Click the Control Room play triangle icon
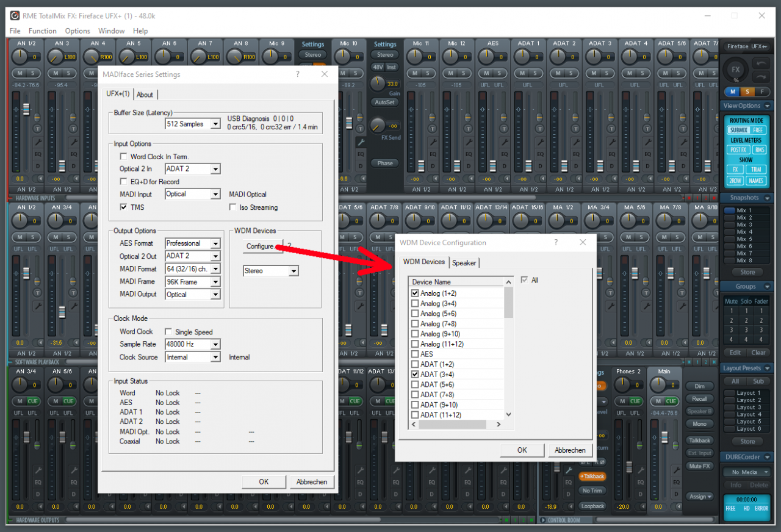This screenshot has height=532, width=781. [543, 520]
